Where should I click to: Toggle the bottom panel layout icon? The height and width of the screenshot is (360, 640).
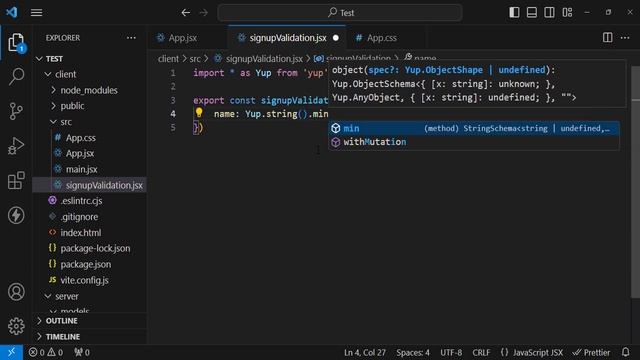pos(532,13)
